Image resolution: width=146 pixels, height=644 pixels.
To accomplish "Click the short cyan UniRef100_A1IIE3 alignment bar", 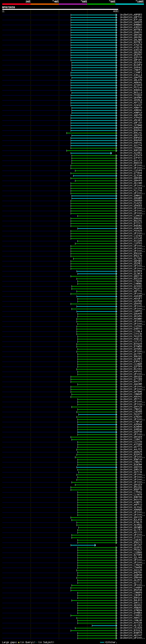I will [104, 625].
